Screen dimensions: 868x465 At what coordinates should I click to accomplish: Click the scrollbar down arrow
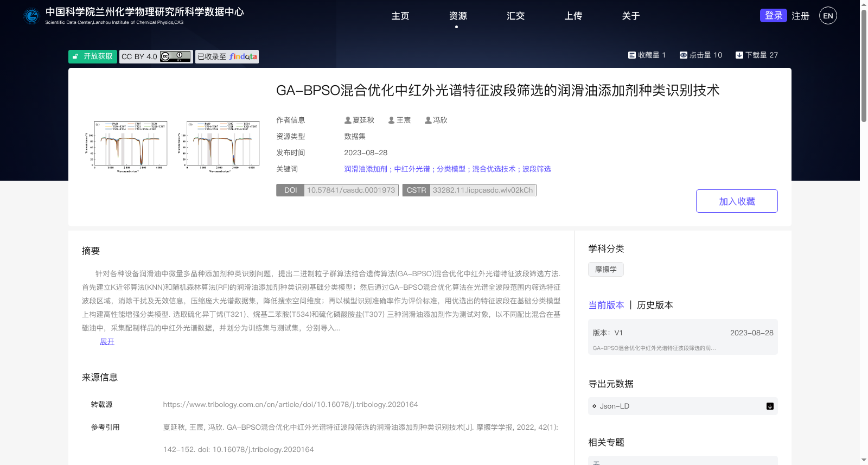coord(864,460)
